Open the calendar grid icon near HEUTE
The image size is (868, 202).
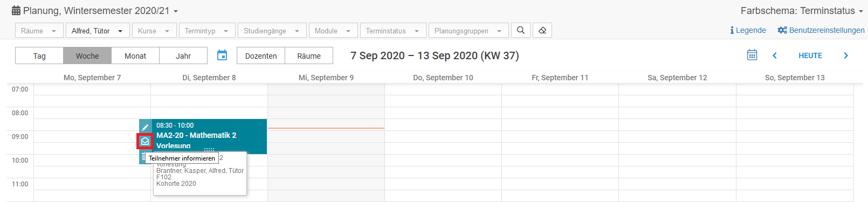pos(752,55)
